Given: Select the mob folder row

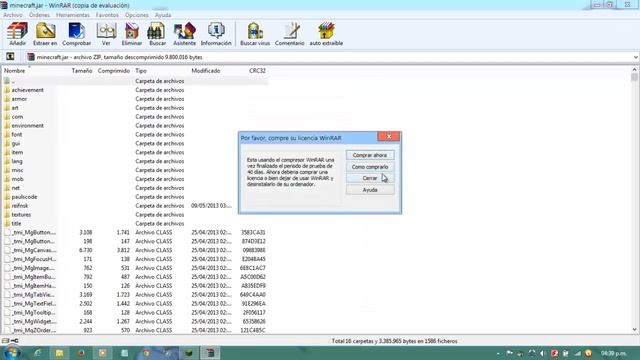Looking at the screenshot, I should point(135,179).
